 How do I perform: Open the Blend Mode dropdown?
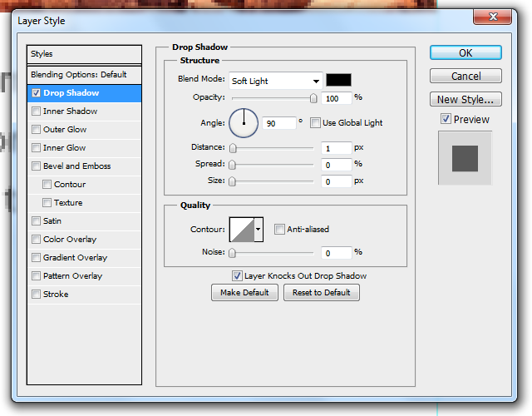pos(275,81)
